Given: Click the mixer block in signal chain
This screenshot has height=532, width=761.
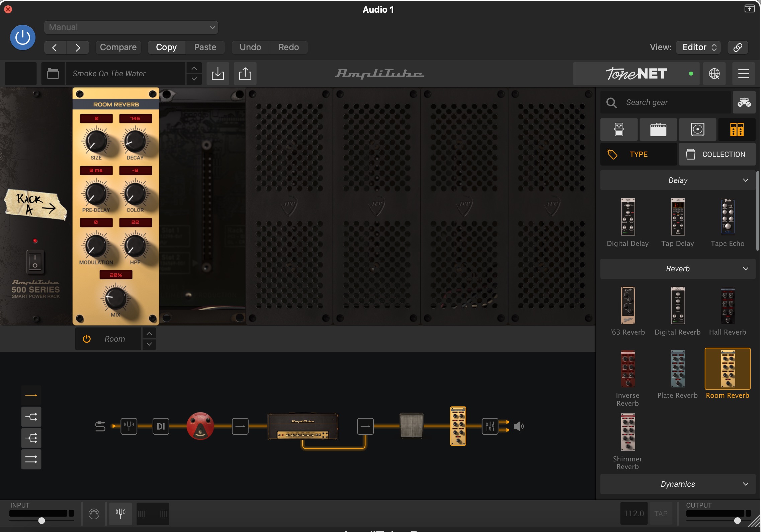Looking at the screenshot, I should [490, 426].
